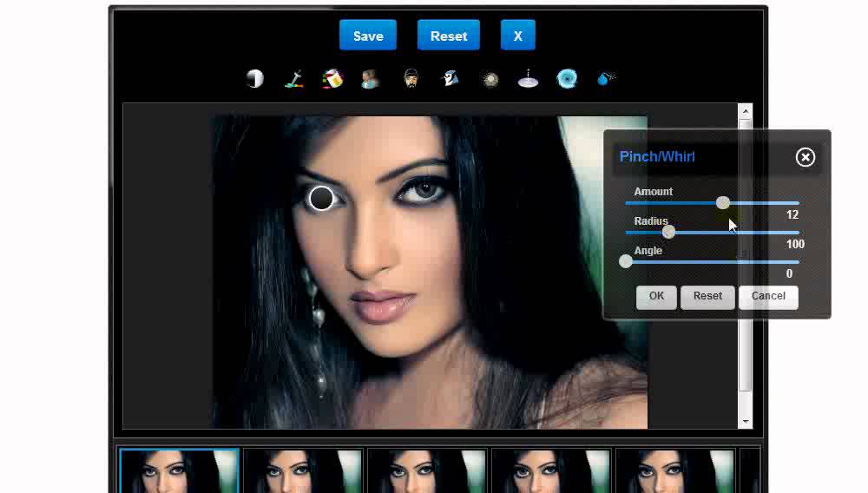Click the blue X button in top toolbar

click(517, 36)
